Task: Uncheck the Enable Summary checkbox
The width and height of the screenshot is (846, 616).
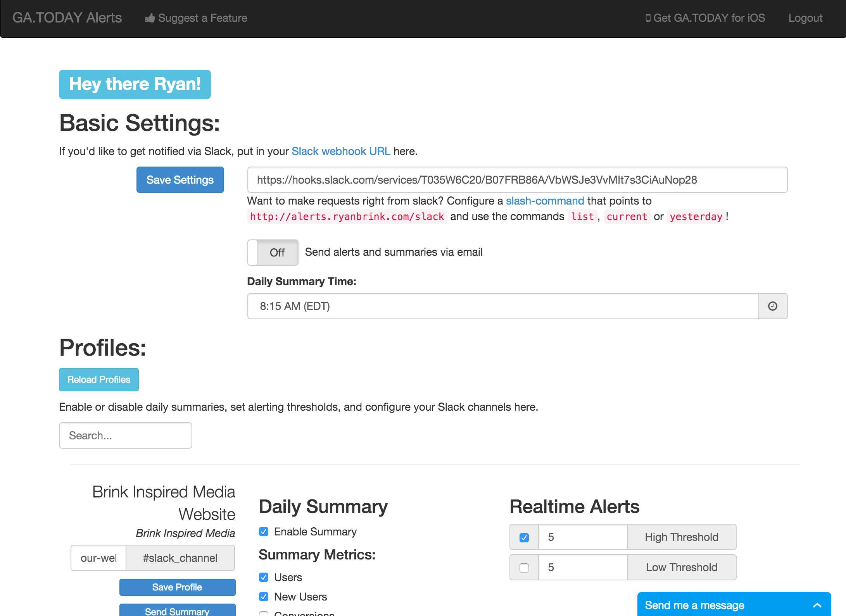Action: 264,532
